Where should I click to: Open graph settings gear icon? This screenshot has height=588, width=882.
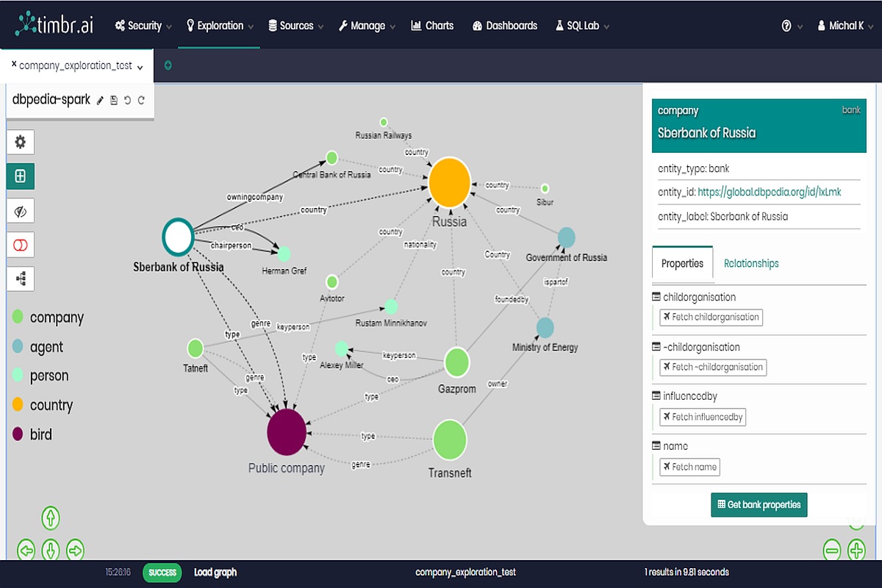(x=21, y=142)
